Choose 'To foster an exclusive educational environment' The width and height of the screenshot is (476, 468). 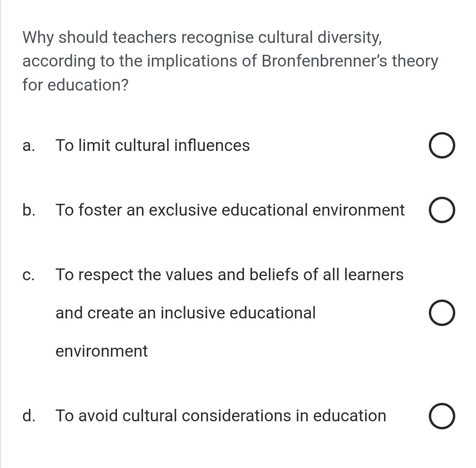(230, 210)
